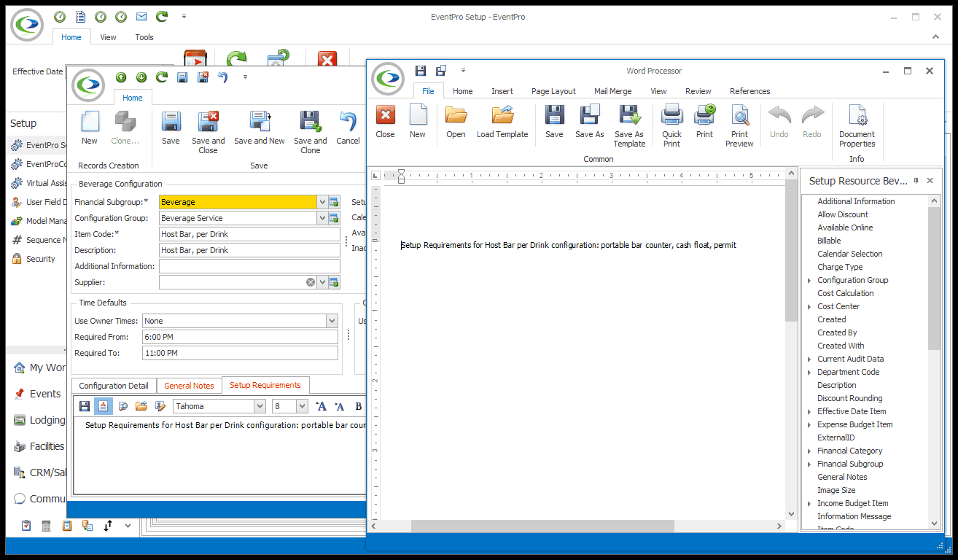Toggle the highlighted page-view button in Setup Requirements toolbar
Screen dimensions: 958x560
point(104,406)
